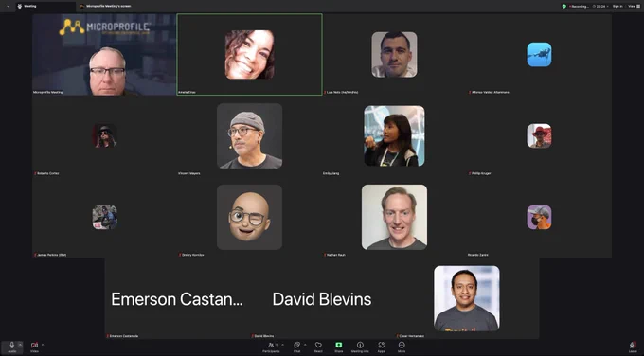Select Dmitry Kornilov's memoji avatar

(x=250, y=217)
